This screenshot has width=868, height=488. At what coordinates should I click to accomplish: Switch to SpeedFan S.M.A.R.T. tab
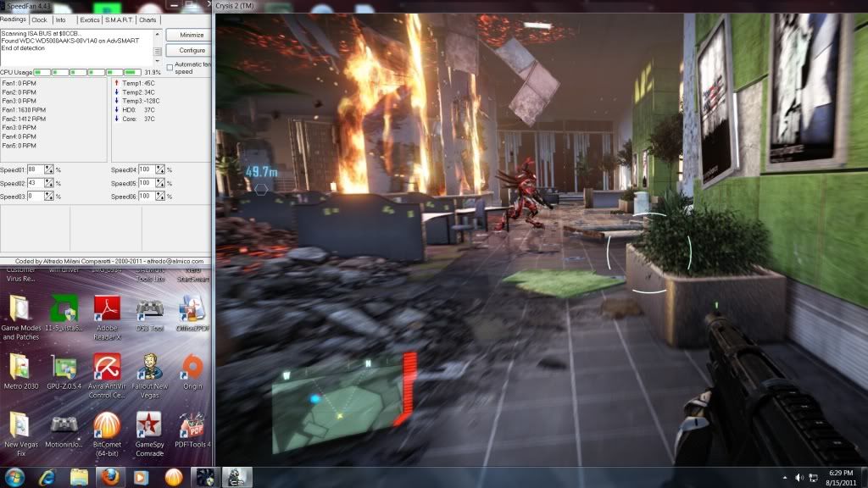[x=119, y=20]
